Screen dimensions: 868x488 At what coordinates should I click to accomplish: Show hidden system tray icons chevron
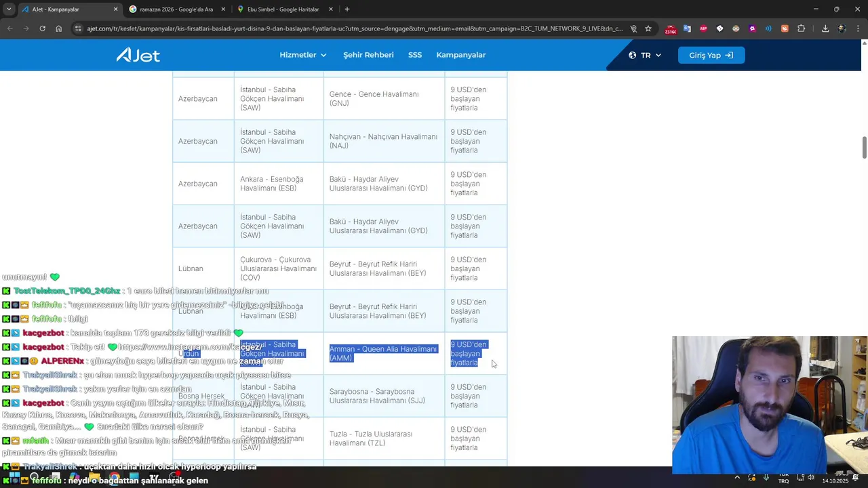(737, 477)
